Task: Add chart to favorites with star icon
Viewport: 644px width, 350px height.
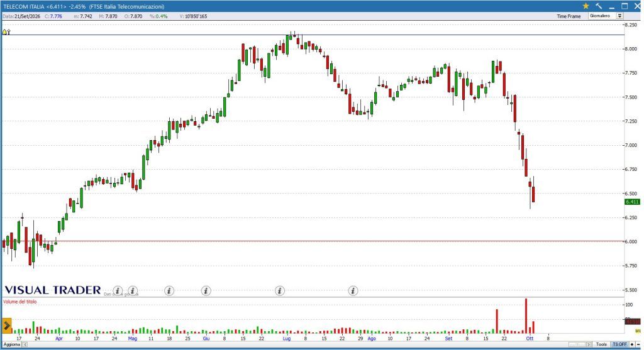Action: 586,6
